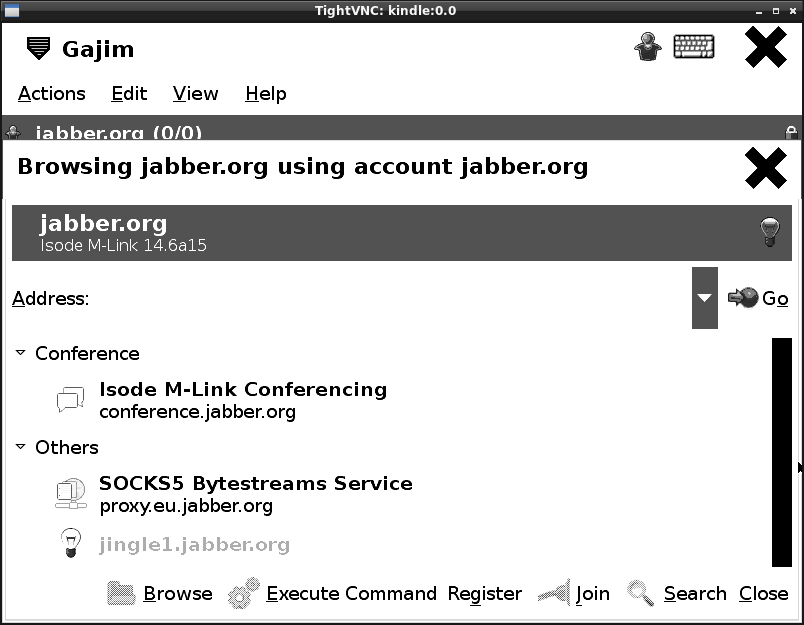Screen dimensions: 804x625
Task: Collapse the Others category
Action: (x=21, y=447)
